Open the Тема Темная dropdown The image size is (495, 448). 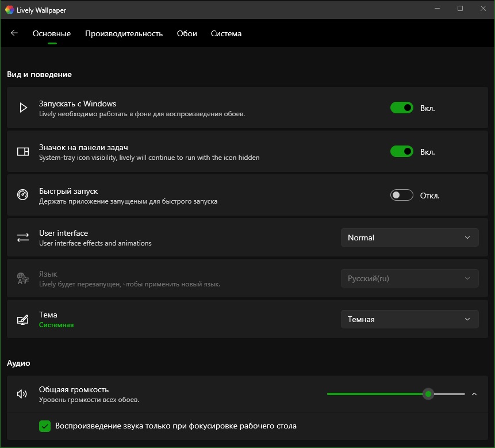(x=409, y=319)
